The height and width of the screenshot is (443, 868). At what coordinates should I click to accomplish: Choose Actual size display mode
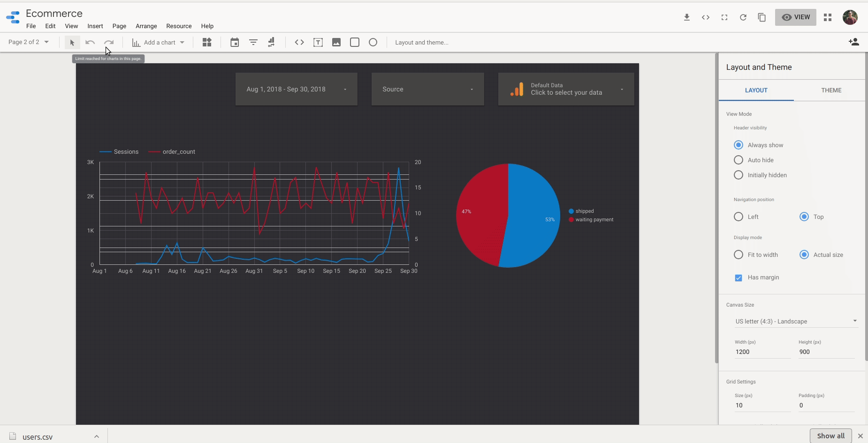pos(804,255)
